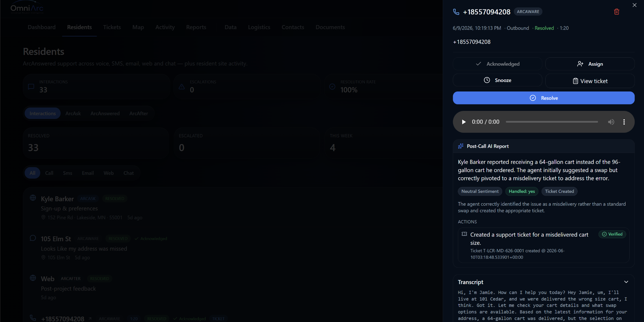Viewport: 644px width, 322px height.
Task: Open audio player more options menu
Action: pyautogui.click(x=624, y=122)
